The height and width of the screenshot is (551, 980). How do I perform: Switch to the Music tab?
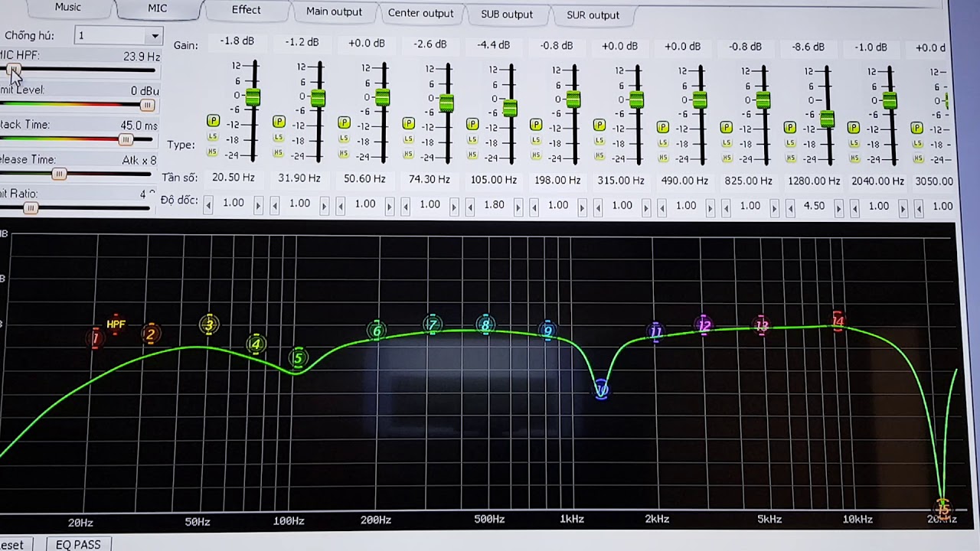pyautogui.click(x=67, y=7)
